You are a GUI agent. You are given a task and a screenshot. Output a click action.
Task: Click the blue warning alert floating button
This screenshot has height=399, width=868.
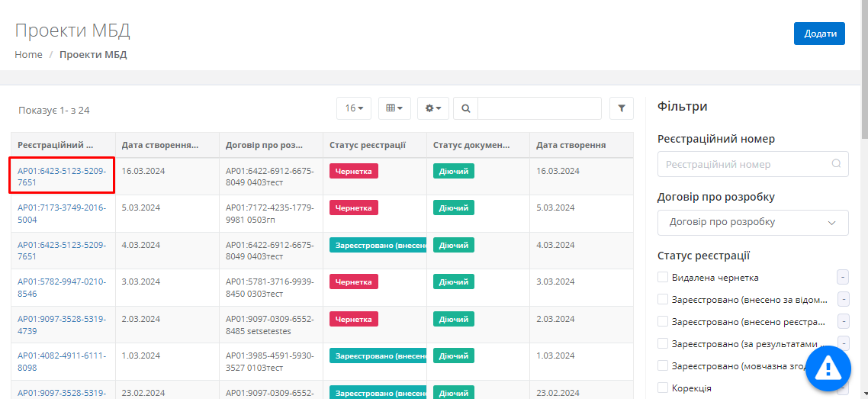tap(828, 369)
